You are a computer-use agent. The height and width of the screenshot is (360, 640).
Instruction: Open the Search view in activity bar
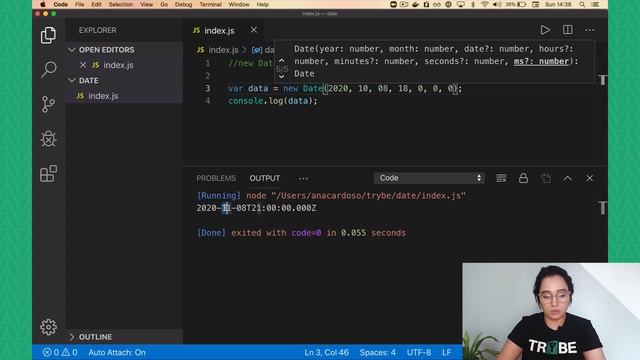pyautogui.click(x=48, y=69)
